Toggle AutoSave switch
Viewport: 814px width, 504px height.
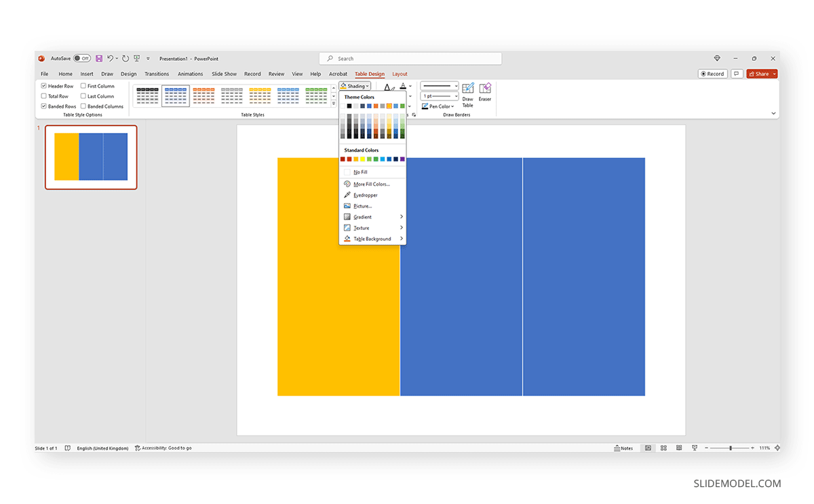click(x=82, y=58)
